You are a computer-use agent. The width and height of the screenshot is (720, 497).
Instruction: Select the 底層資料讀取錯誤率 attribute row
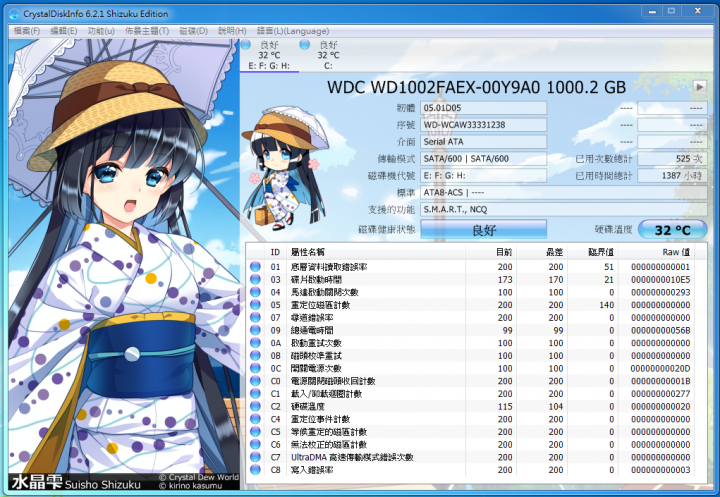click(x=470, y=266)
